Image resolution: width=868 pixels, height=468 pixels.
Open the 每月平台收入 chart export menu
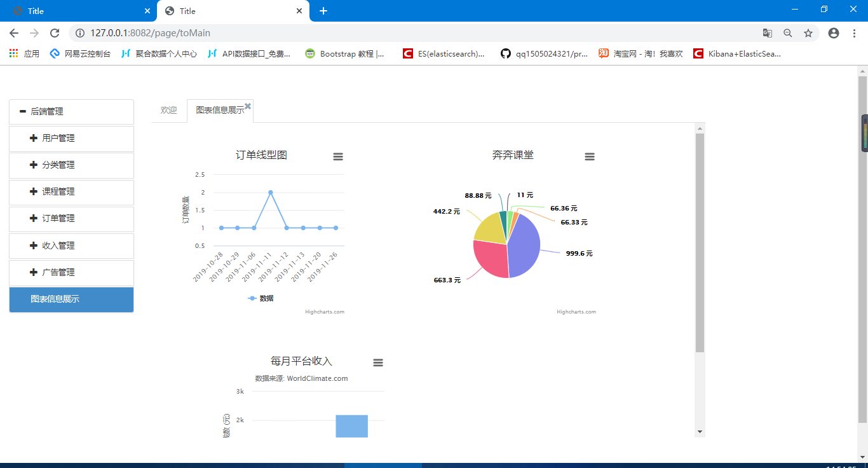(x=378, y=363)
